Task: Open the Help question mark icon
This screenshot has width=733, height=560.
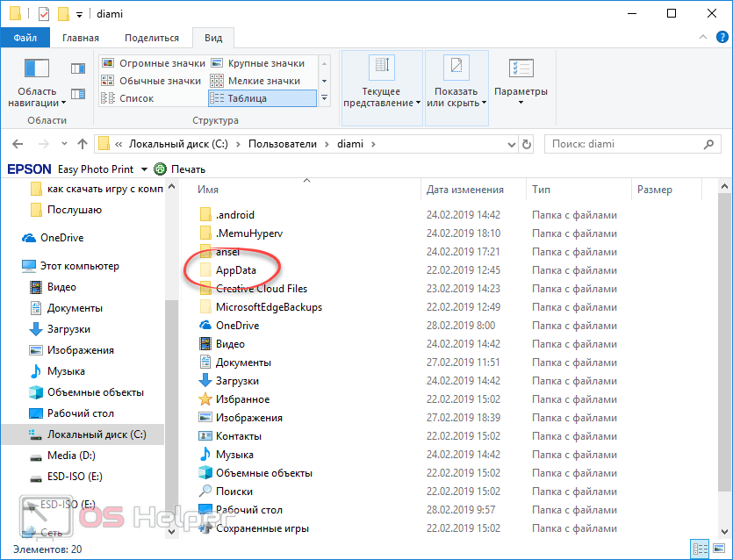Action: pos(722,38)
